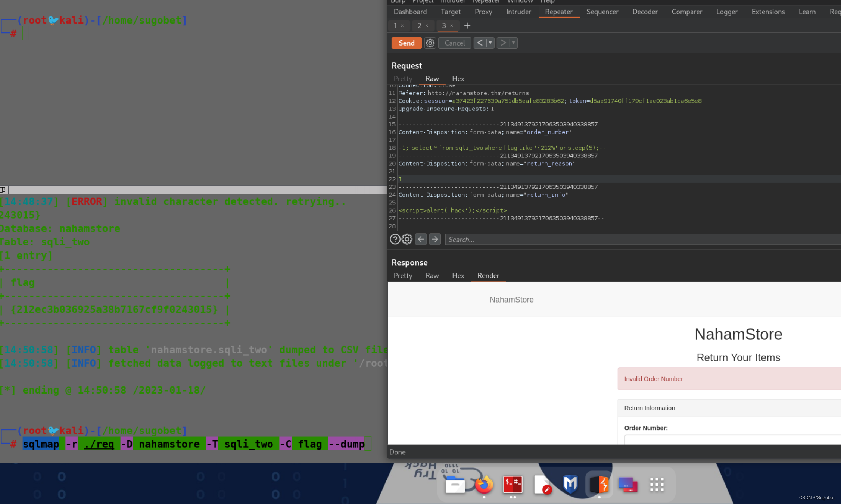Open the file manager dock icon
The width and height of the screenshot is (841, 504).
pyautogui.click(x=455, y=485)
